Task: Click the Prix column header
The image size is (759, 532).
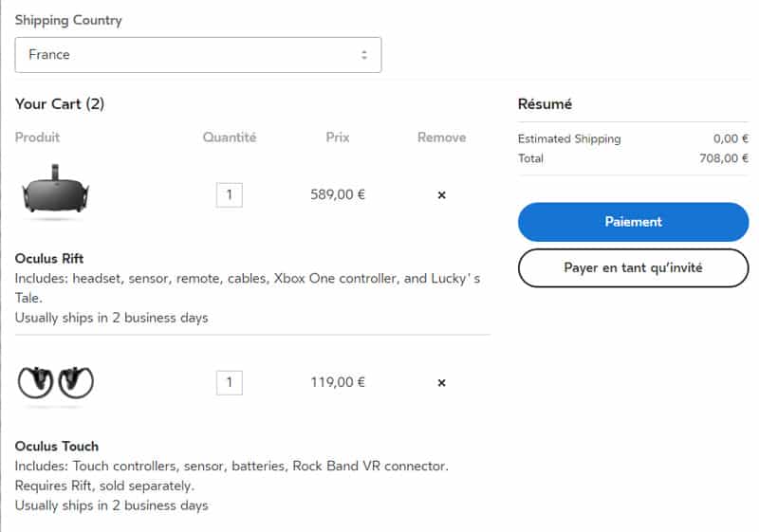Action: point(338,138)
